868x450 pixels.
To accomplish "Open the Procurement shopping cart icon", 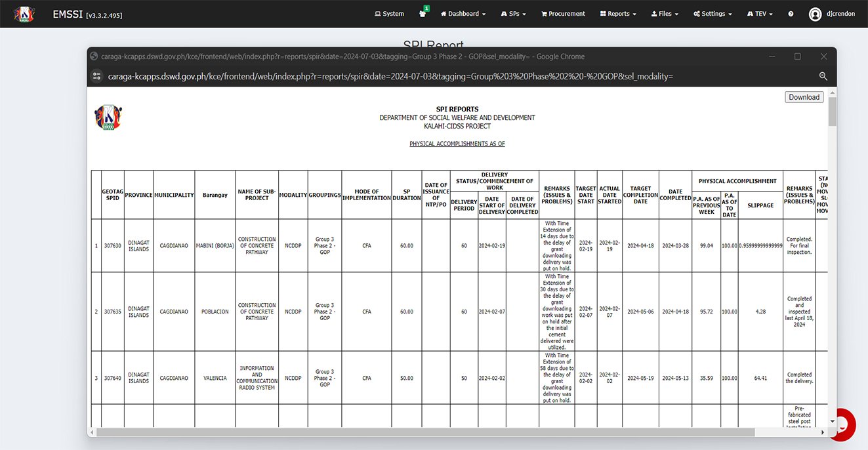I will [544, 13].
